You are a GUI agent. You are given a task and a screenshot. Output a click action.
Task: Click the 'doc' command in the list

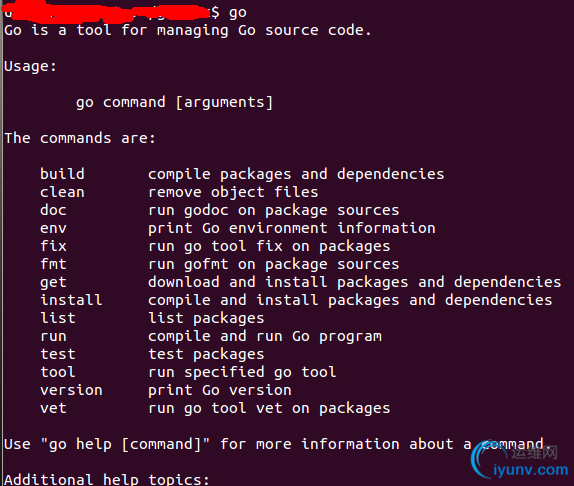coord(53,210)
